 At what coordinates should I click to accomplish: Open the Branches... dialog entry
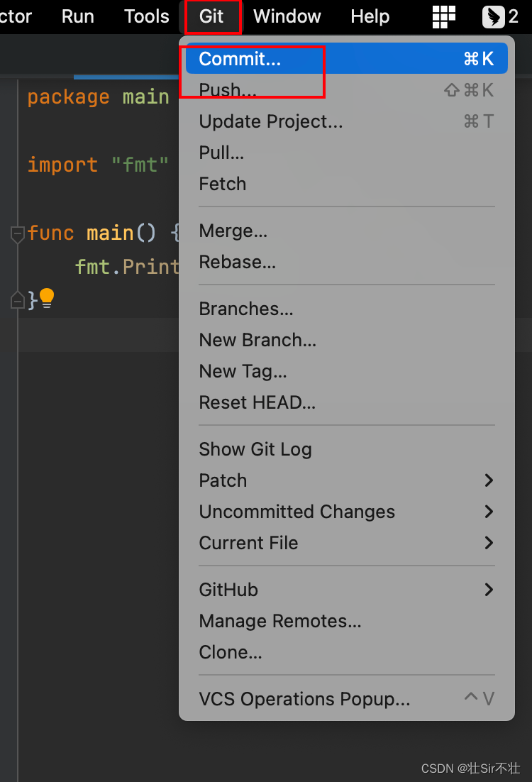(347, 309)
